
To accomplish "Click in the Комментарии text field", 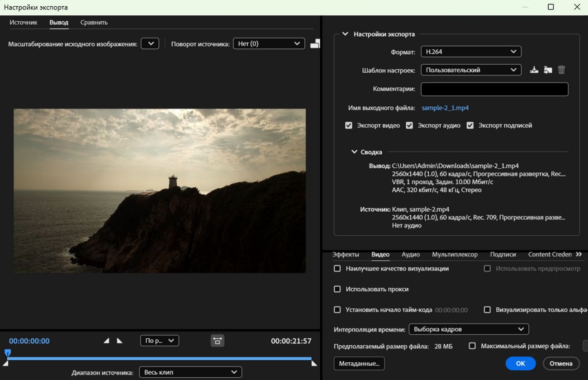I will click(494, 89).
